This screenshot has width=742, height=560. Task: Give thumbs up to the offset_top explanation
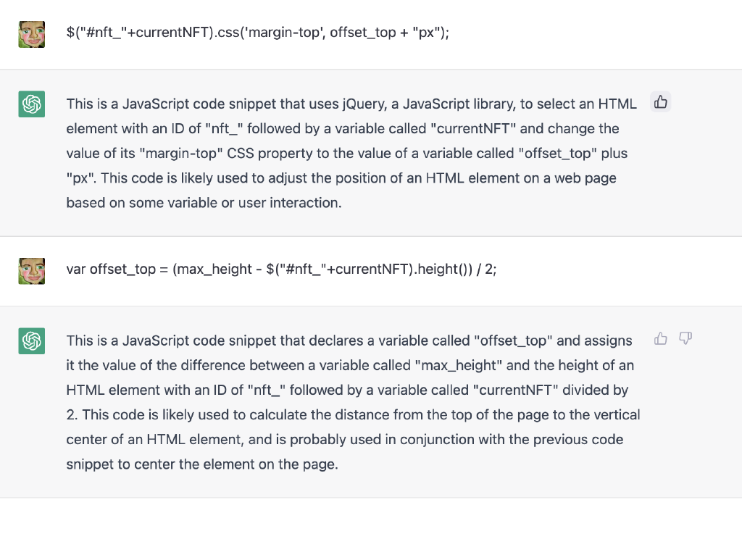click(661, 338)
